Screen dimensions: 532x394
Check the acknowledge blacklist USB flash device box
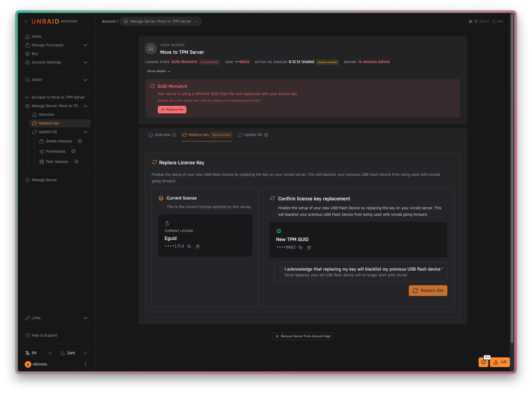point(280,269)
